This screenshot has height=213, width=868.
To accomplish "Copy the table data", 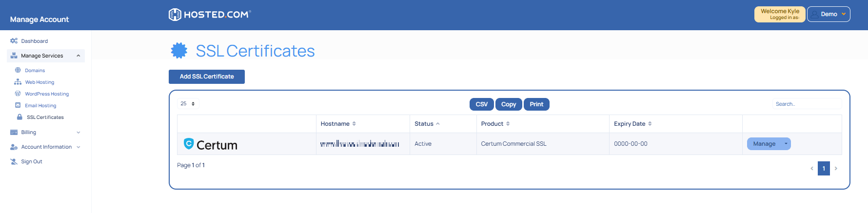I will [508, 104].
